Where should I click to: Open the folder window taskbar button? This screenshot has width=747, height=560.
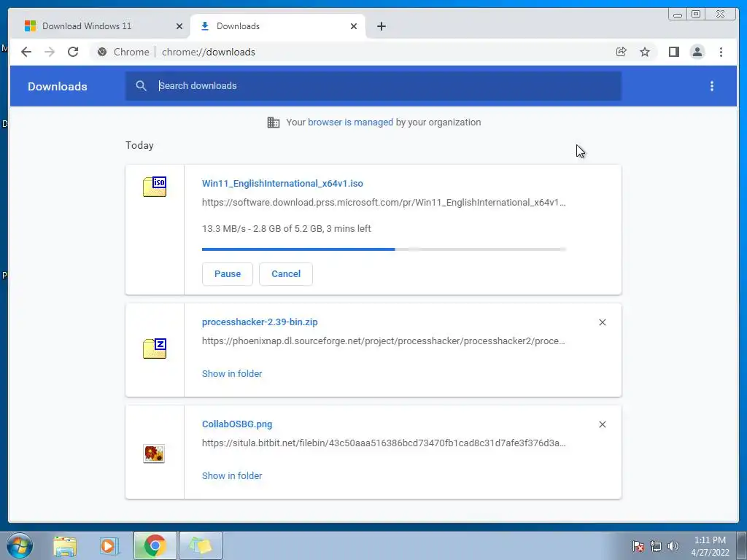point(201,545)
